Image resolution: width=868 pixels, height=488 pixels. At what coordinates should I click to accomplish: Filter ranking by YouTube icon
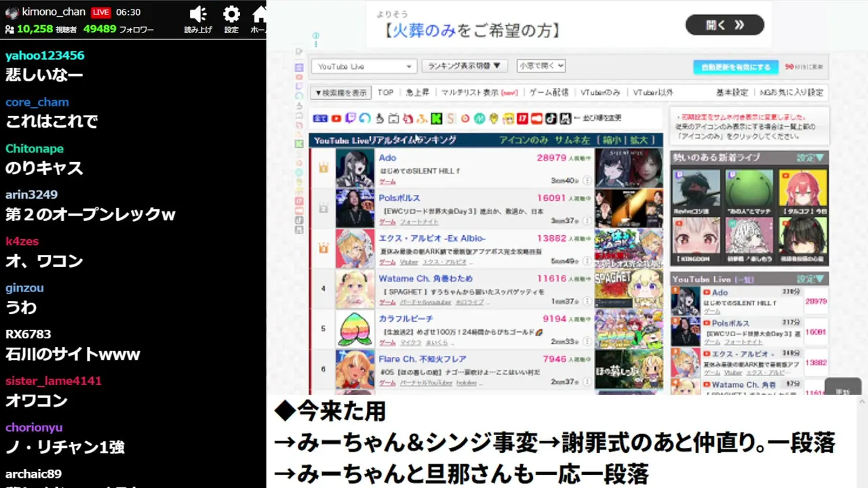336,119
